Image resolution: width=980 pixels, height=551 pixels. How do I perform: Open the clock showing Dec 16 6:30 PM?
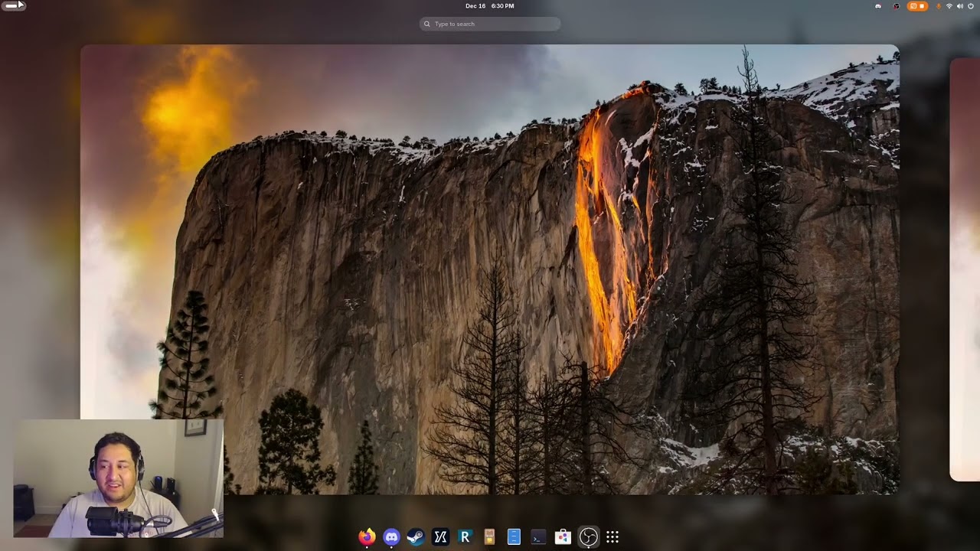point(490,6)
